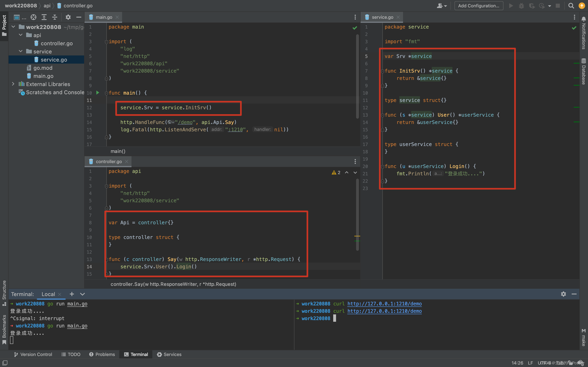Add a new terminal session with plus icon
Viewport: 588px width, 367px height.
[72, 294]
